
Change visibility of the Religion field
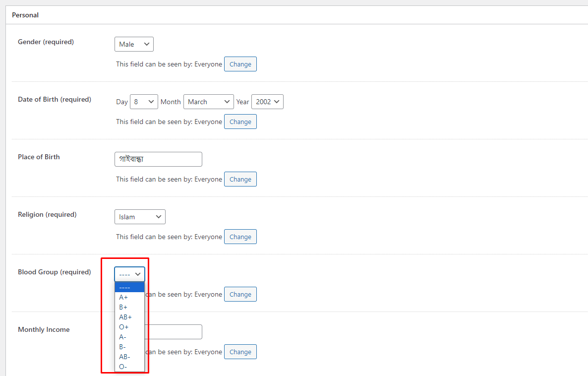[x=240, y=237]
